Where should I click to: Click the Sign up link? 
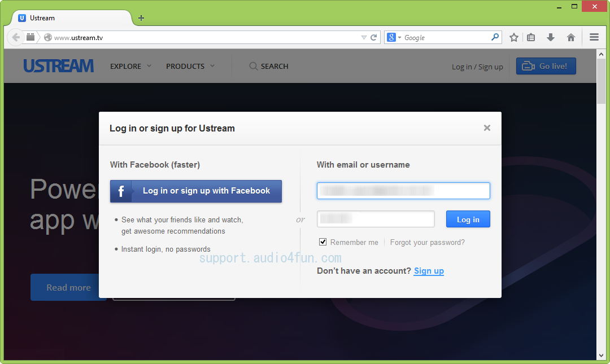point(429,271)
